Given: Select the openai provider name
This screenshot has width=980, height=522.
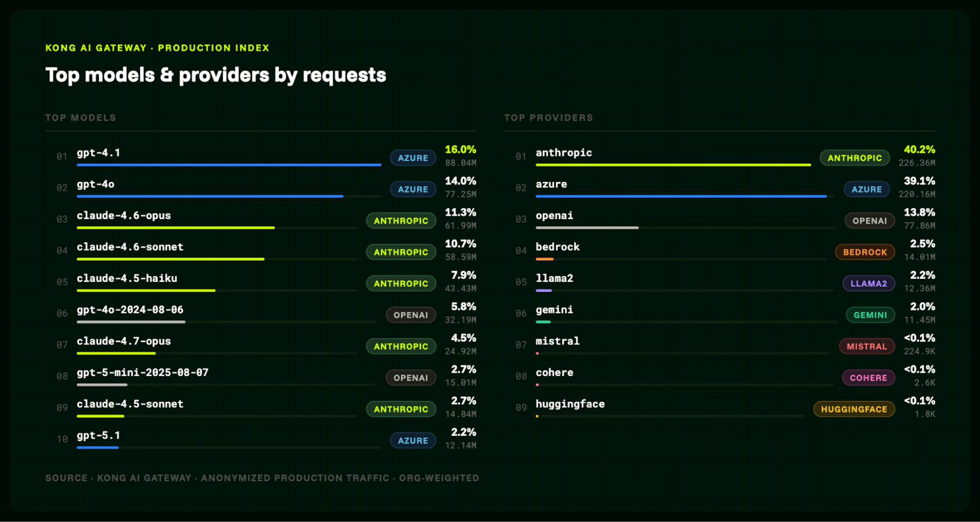Looking at the screenshot, I should (554, 215).
